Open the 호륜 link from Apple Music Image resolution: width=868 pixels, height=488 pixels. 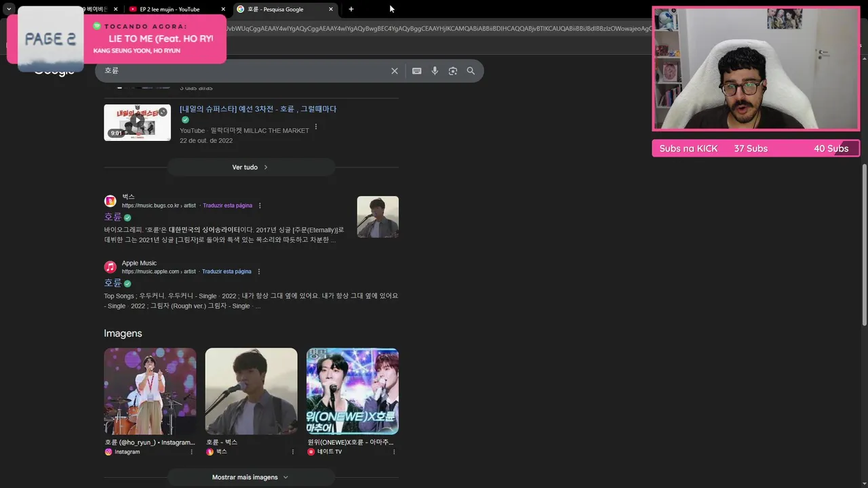coord(113,283)
